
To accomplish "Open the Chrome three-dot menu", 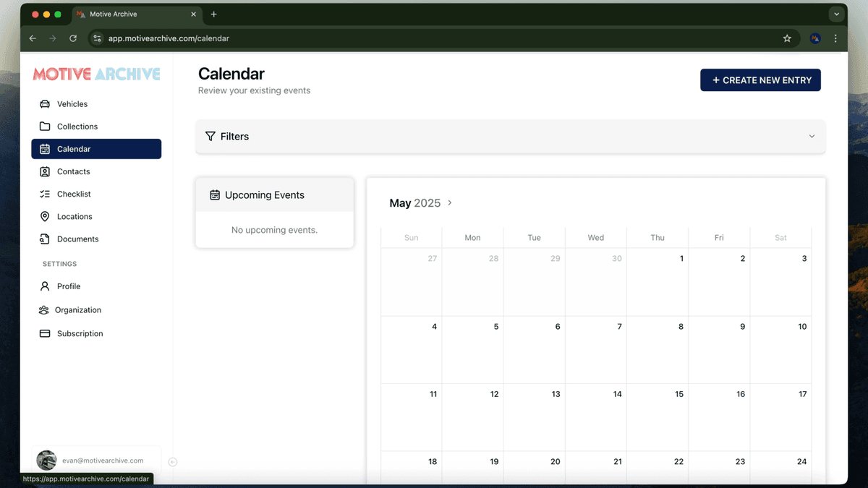I will tap(835, 38).
